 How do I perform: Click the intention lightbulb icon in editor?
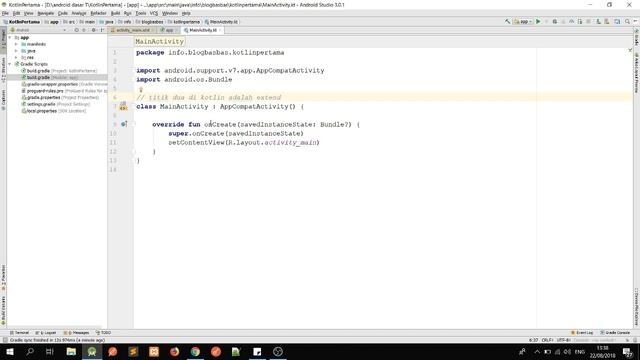141,90
